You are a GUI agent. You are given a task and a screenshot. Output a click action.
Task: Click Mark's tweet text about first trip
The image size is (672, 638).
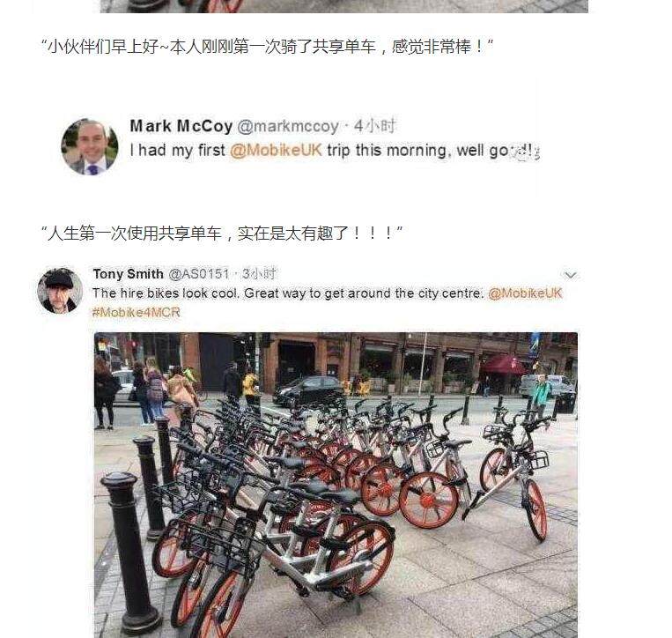tap(335, 151)
